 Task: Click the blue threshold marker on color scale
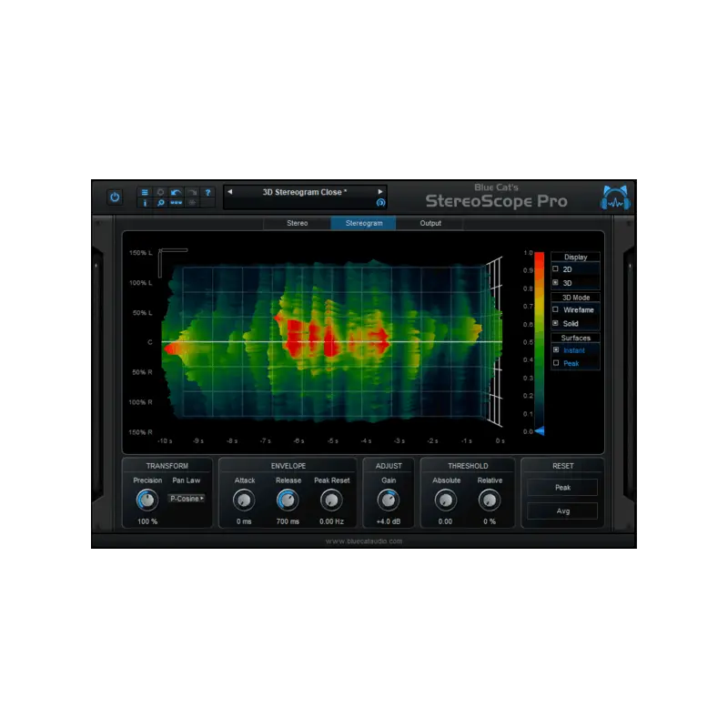click(540, 431)
